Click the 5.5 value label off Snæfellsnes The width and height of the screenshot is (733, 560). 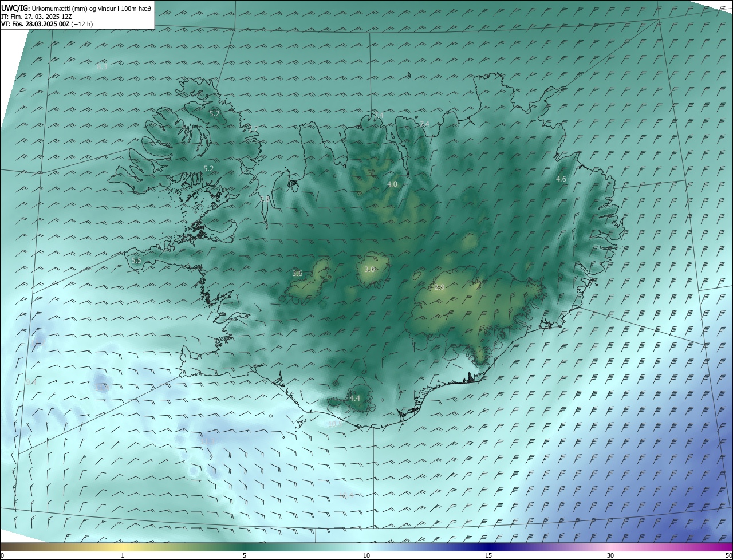pyautogui.click(x=136, y=261)
